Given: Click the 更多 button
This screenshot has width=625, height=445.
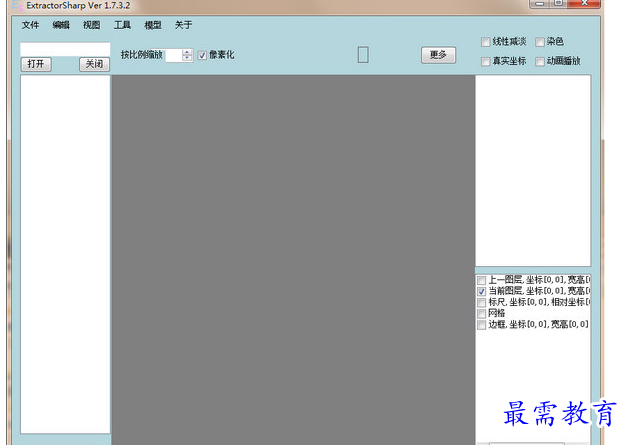Looking at the screenshot, I should [438, 55].
